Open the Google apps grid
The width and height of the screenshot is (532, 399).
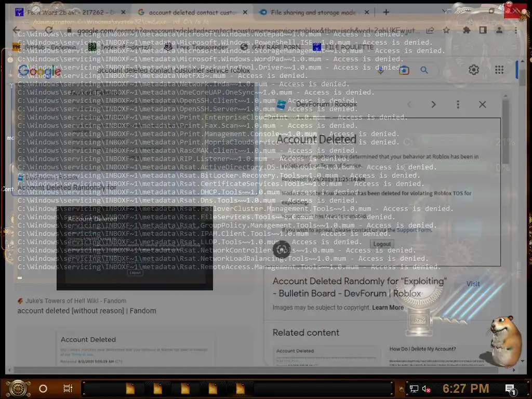(x=499, y=70)
